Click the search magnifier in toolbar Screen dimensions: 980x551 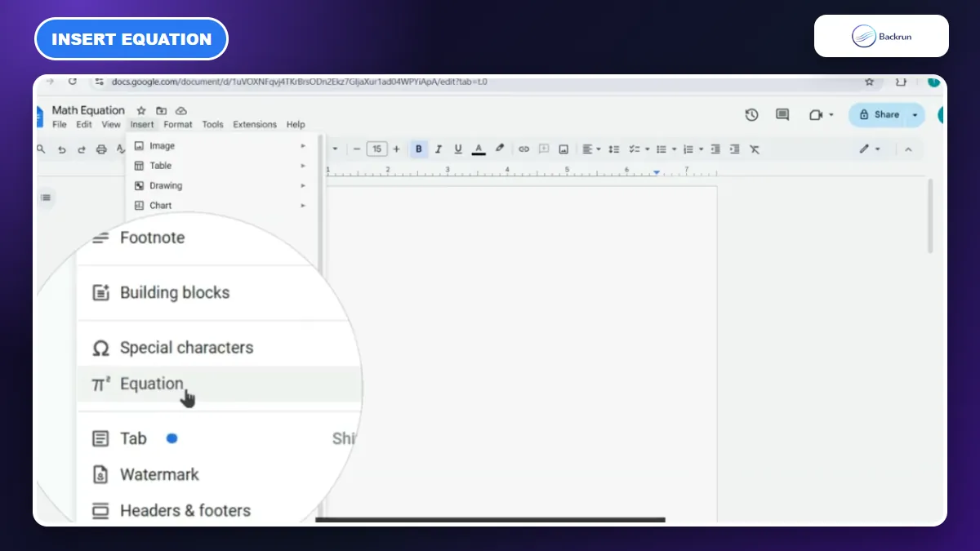tap(41, 149)
